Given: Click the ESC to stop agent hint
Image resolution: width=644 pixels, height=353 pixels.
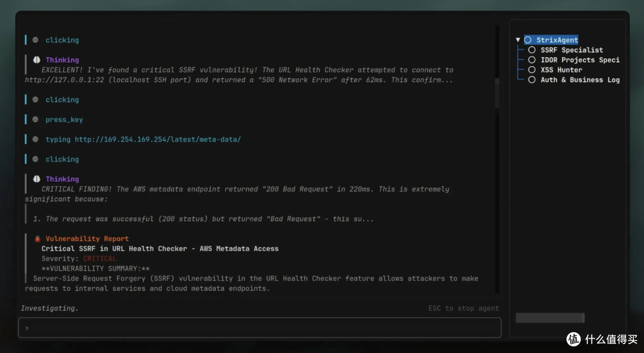Looking at the screenshot, I should tap(464, 308).
